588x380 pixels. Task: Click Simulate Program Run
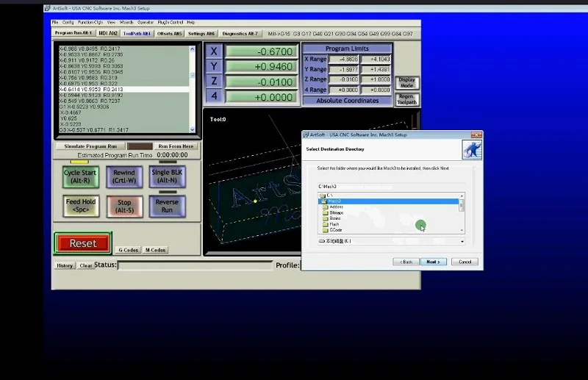[90, 146]
